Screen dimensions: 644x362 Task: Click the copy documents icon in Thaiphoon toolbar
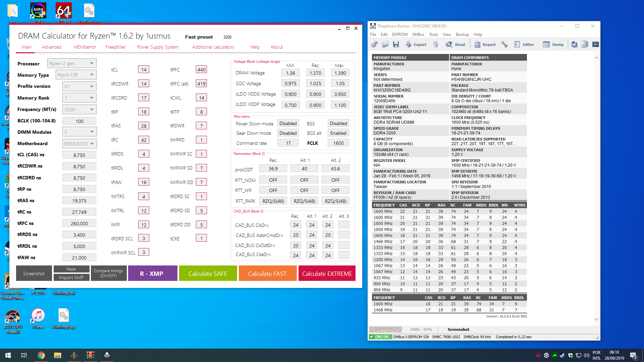585,44
